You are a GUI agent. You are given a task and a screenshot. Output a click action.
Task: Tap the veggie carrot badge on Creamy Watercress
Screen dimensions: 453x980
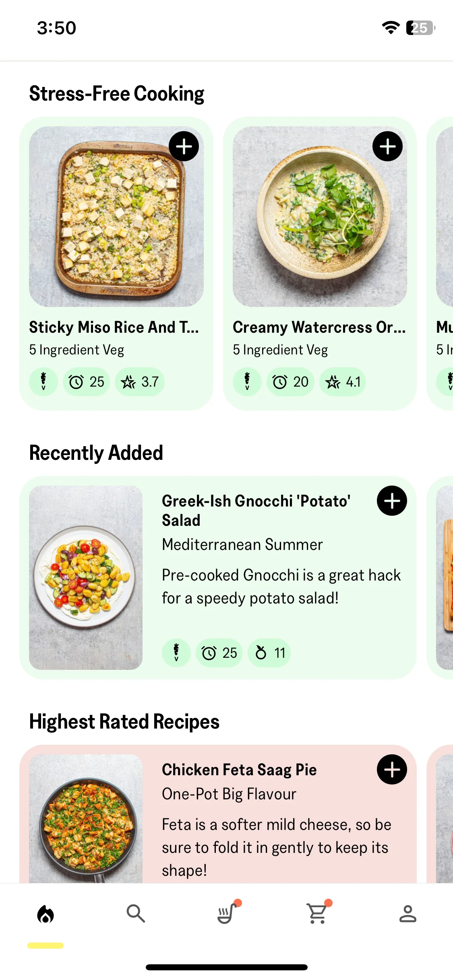click(247, 382)
